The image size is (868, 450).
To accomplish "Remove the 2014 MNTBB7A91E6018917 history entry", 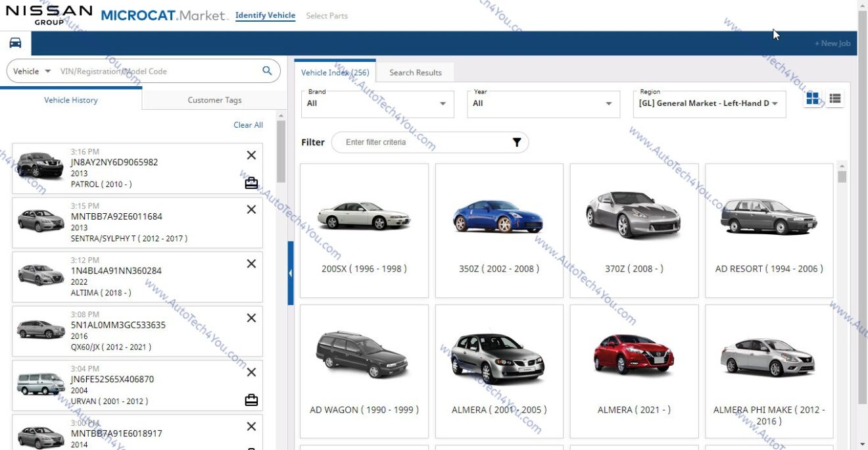I will click(x=251, y=427).
